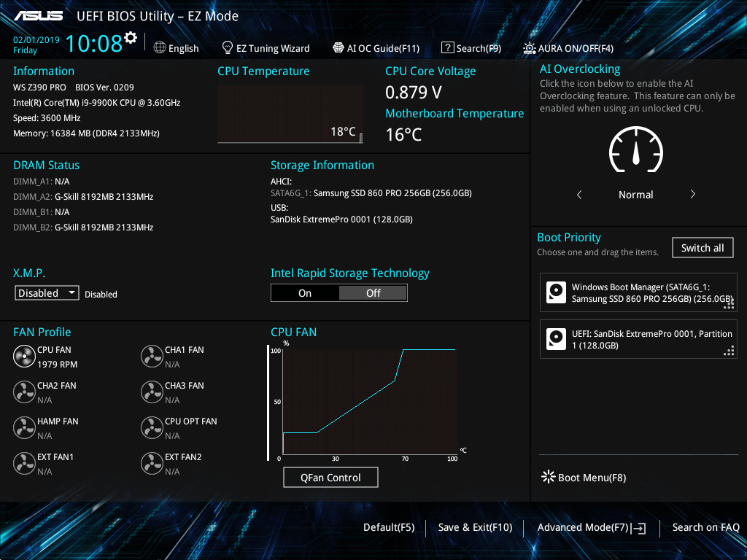Click the Search question mark icon

pos(447,47)
